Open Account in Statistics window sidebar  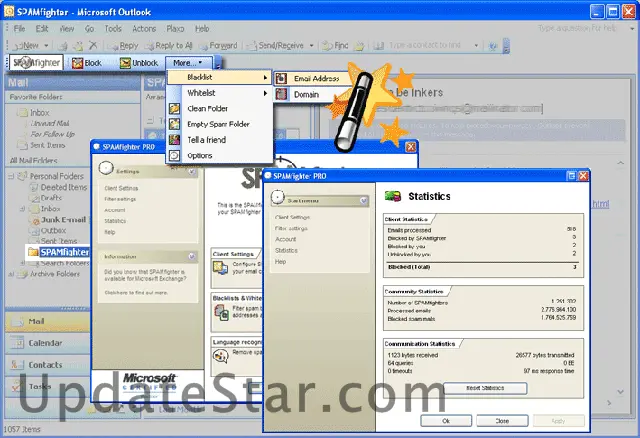click(x=285, y=239)
